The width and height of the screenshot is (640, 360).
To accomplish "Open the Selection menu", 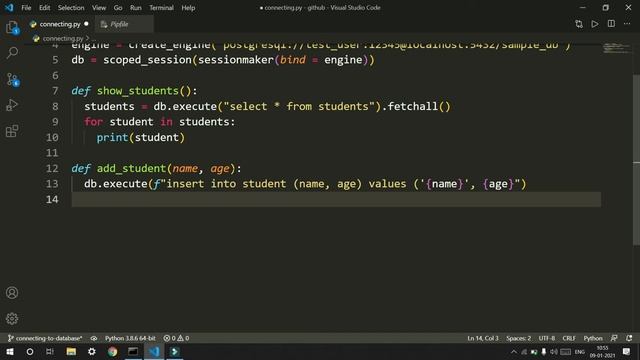I will (71, 8).
